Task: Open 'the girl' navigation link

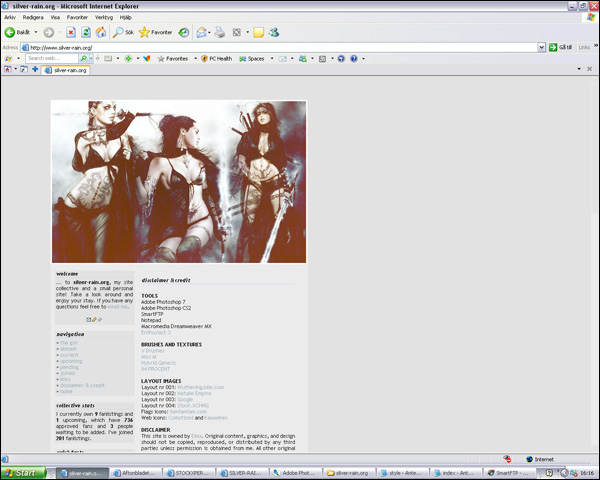Action: (x=68, y=343)
